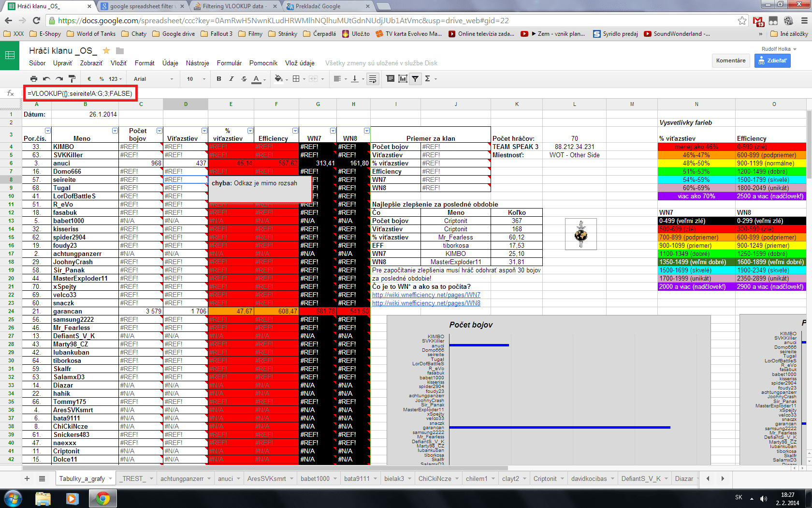812x508 pixels.
Task: Apply percent formatting to selection
Action: [101, 79]
